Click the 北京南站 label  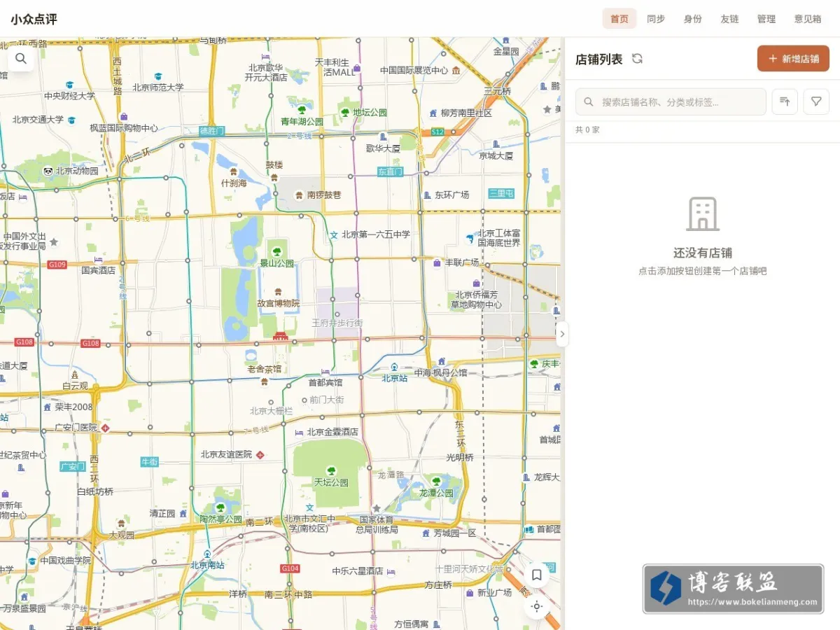(207, 565)
